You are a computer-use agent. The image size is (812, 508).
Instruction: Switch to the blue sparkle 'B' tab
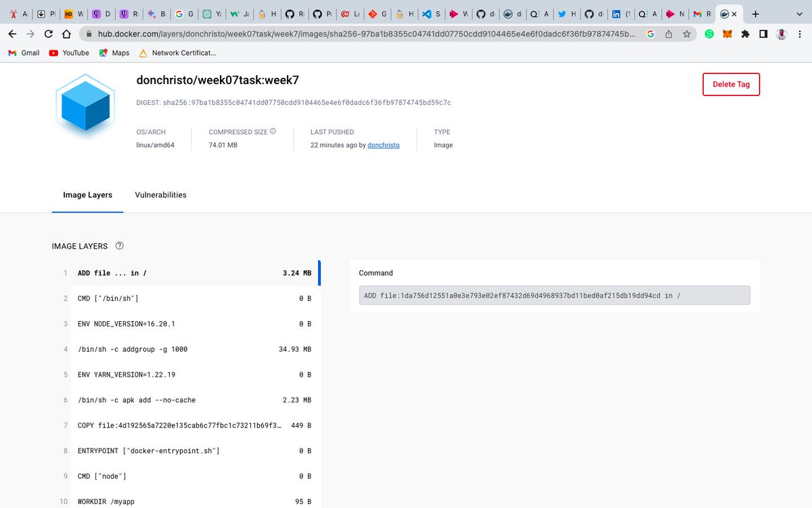[157, 14]
